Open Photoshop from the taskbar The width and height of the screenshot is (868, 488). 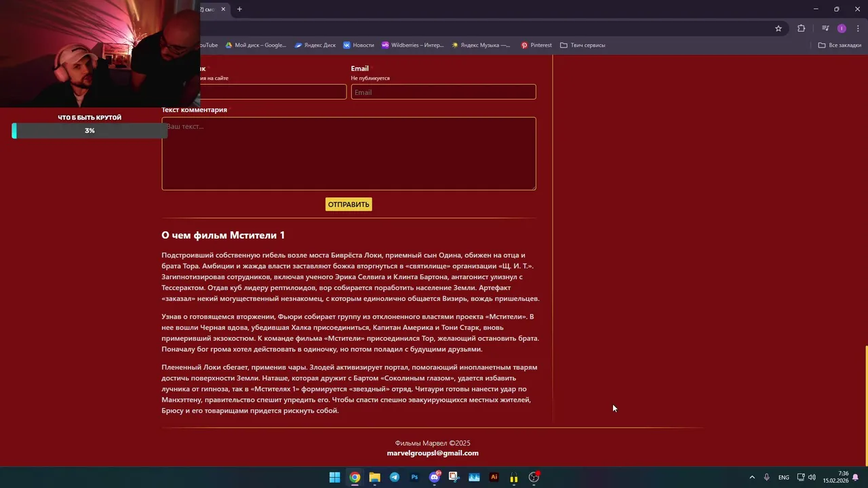coord(414,477)
